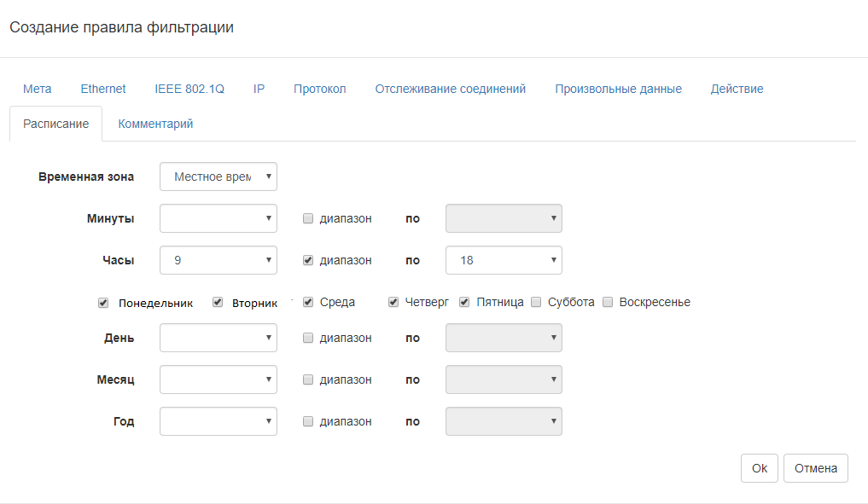The image size is (868, 504).
Task: Switch to the Комментарий tab
Action: (155, 124)
